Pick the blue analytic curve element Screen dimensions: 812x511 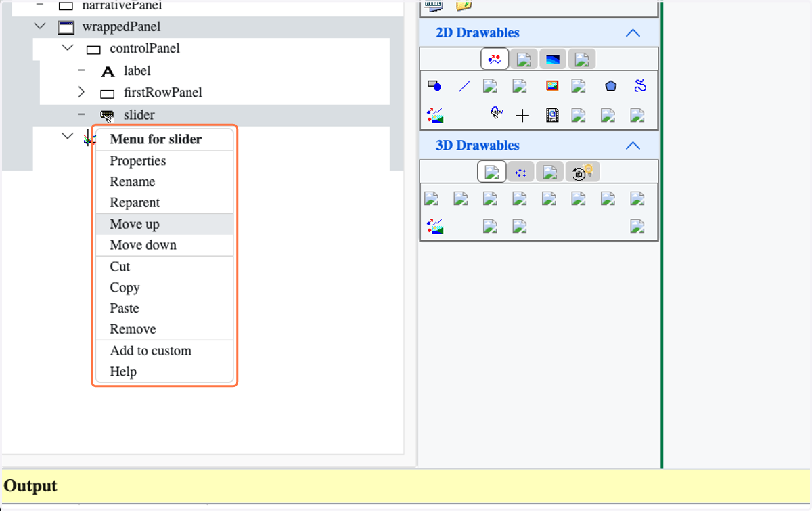pyautogui.click(x=640, y=86)
